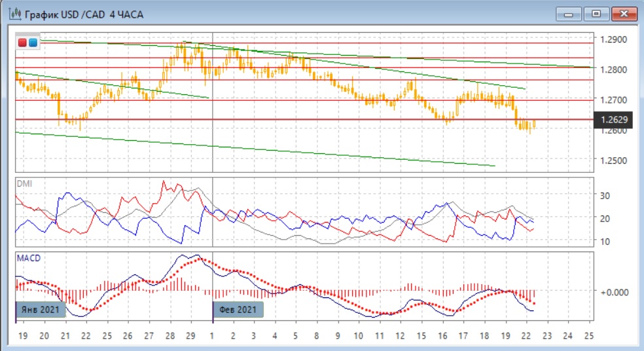This screenshot has width=644, height=351.
Task: Click the current price label 1.2629
Action: (614, 120)
